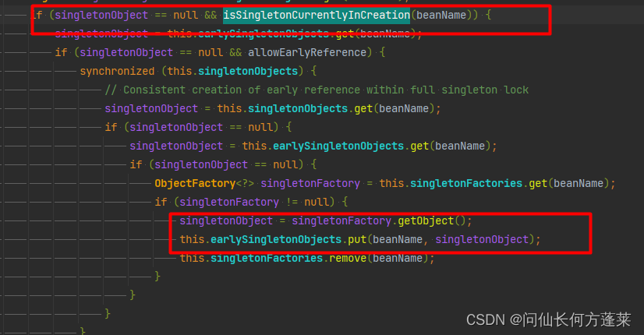
Task: Click the synchronized keyword
Action: coord(117,72)
